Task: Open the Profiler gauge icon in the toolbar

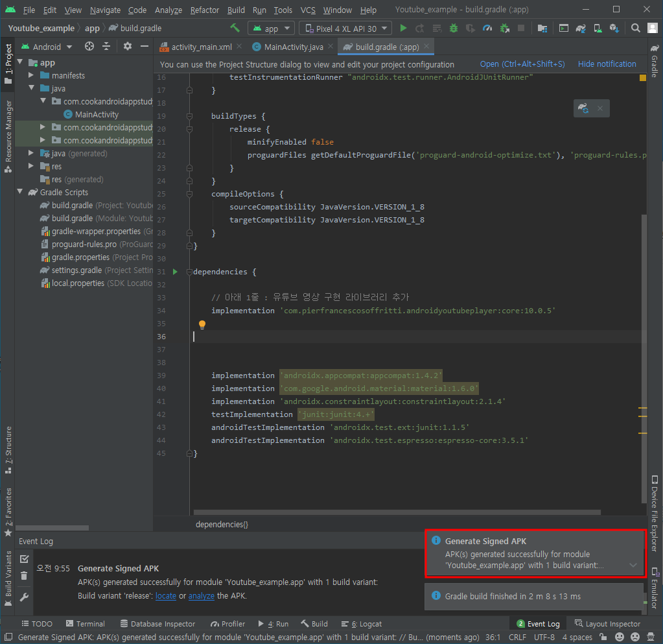Action: tap(487, 28)
